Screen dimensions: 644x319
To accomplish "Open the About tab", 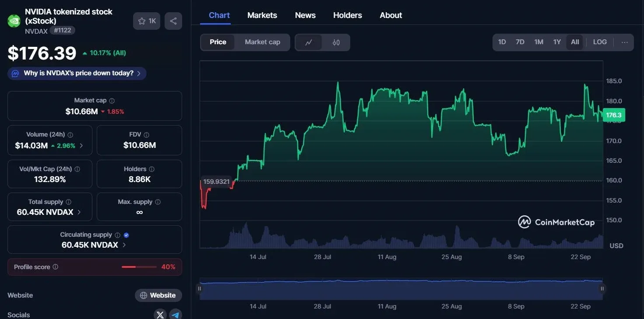I will 391,15.
